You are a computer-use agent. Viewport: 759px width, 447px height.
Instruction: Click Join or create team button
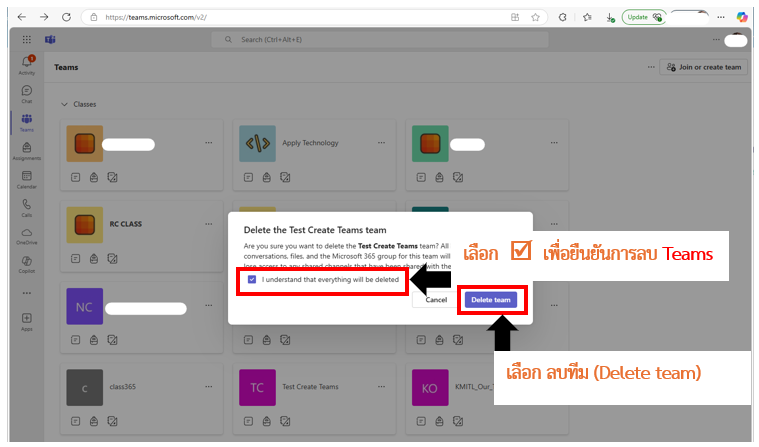[x=704, y=67]
